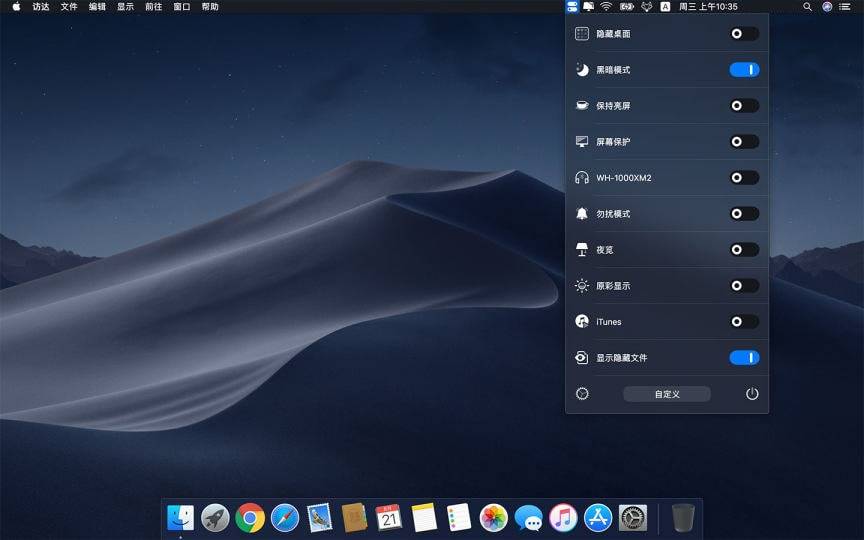This screenshot has height=540, width=864.
Task: Open the Wi-Fi status menu
Action: pyautogui.click(x=606, y=6)
